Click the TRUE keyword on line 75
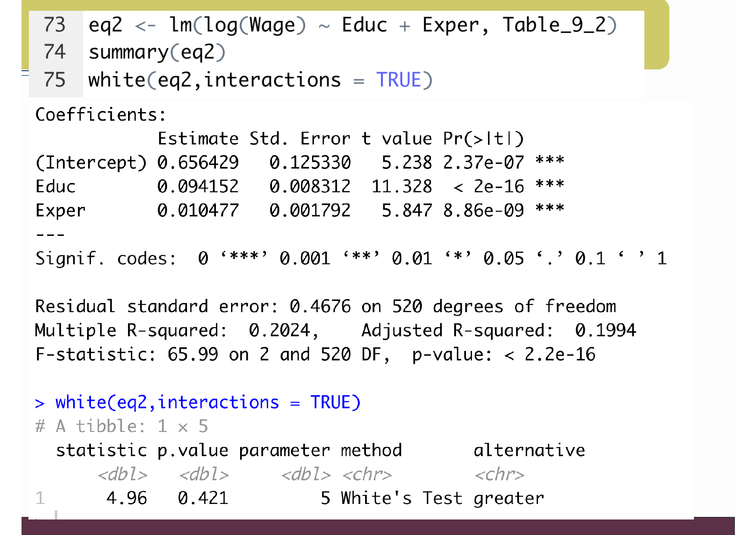This screenshot has width=756, height=535. [399, 80]
